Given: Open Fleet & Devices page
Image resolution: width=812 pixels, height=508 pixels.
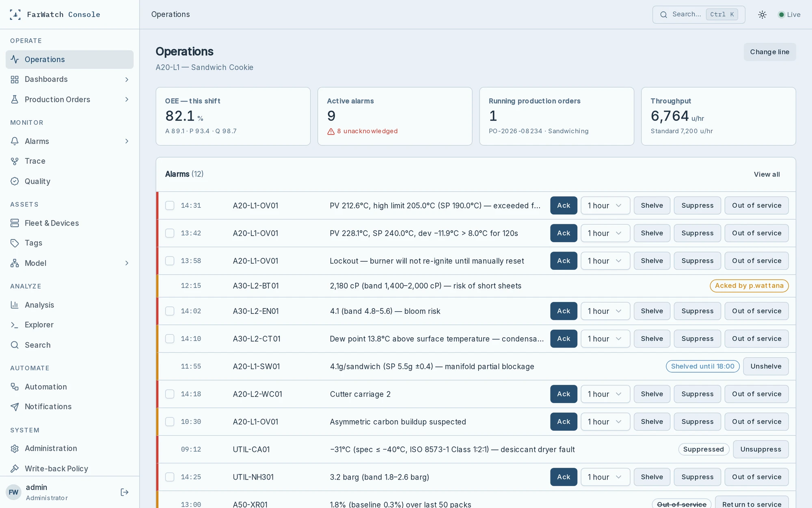Looking at the screenshot, I should pyautogui.click(x=69, y=223).
